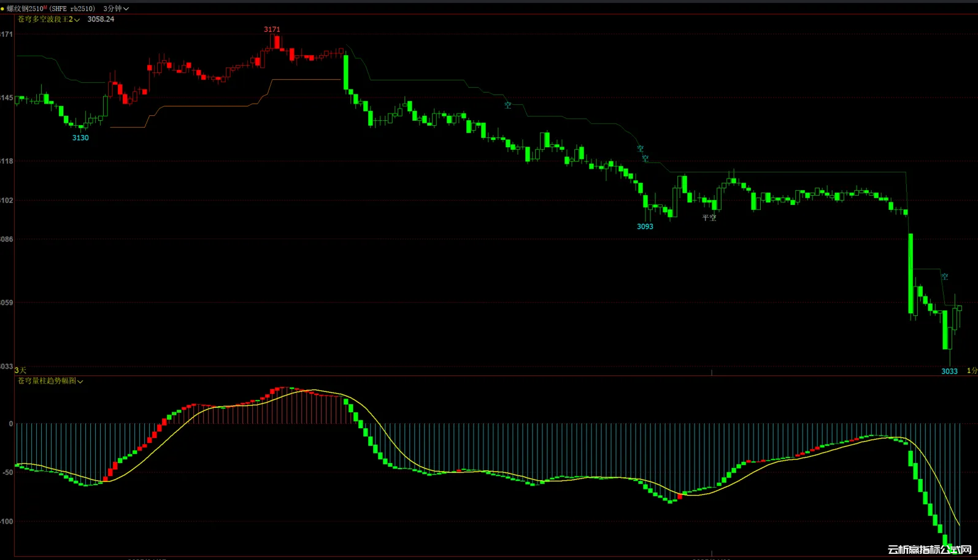Select the 平空 signal marker
978x560 pixels.
(709, 218)
